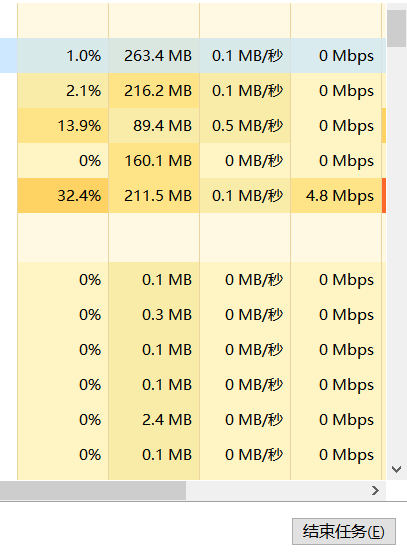Click the 0.5 MB/秒 disk cell
407x556 pixels.
(245, 126)
